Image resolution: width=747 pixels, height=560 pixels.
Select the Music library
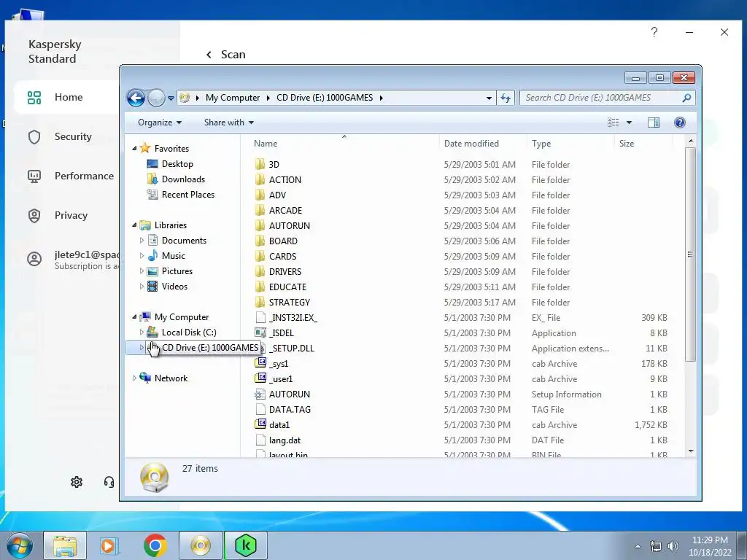click(x=173, y=256)
